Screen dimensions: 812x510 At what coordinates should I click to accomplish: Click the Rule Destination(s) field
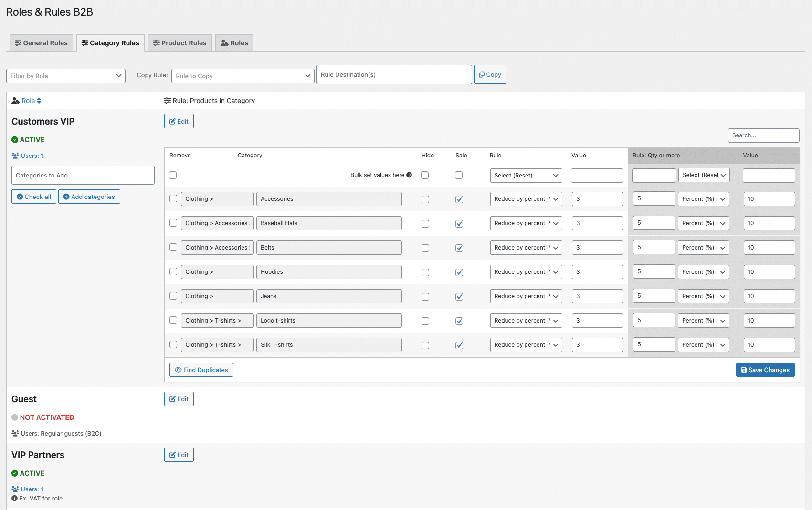[x=394, y=75]
